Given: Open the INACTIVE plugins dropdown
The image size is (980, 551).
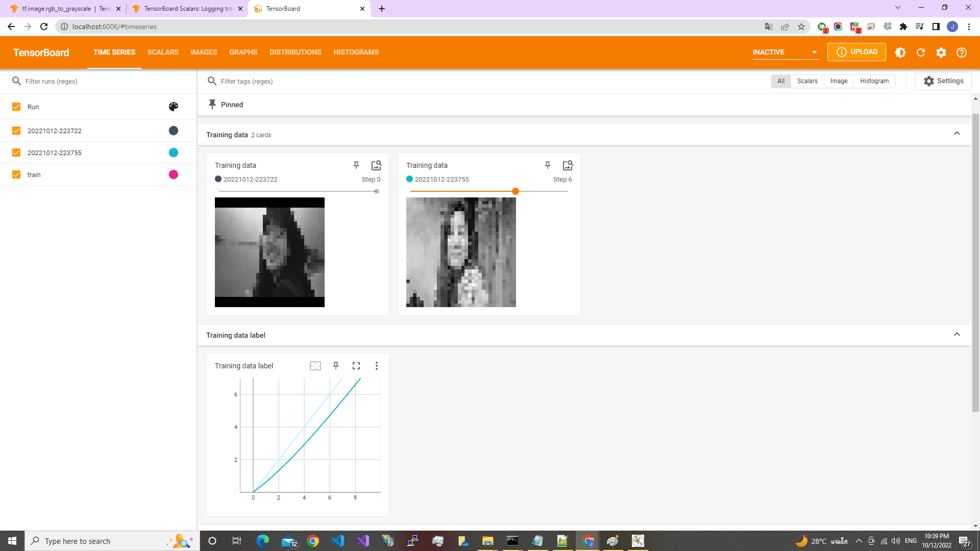Looking at the screenshot, I should coord(785,53).
